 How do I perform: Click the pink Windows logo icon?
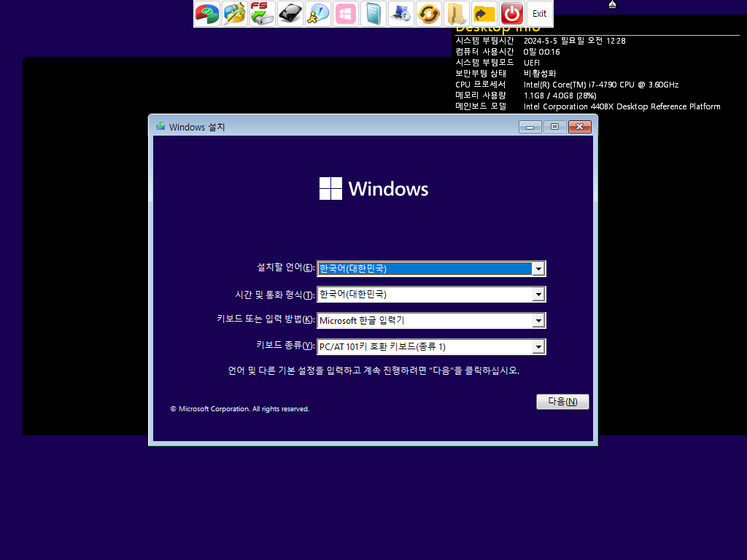coord(345,14)
